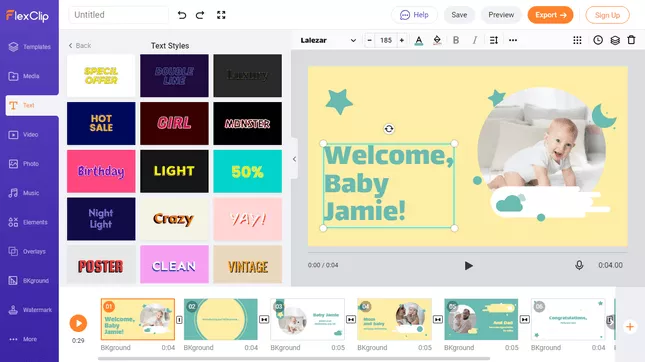
Task: Apply the YAY! text style
Action: (x=248, y=219)
